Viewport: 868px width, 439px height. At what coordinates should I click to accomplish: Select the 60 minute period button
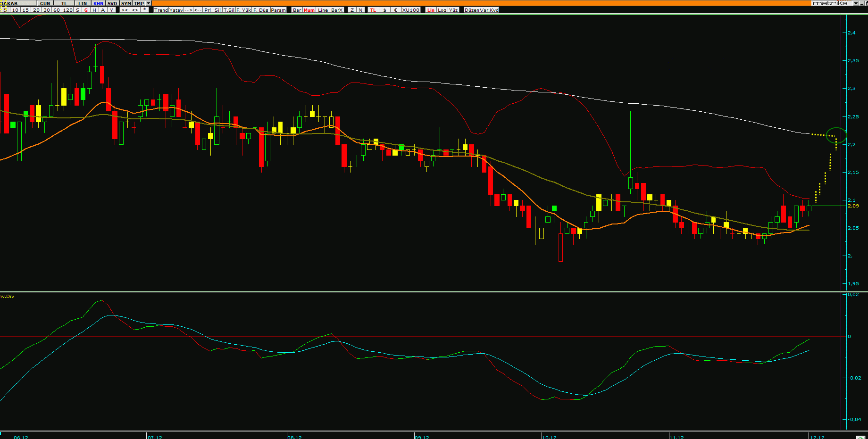57,10
